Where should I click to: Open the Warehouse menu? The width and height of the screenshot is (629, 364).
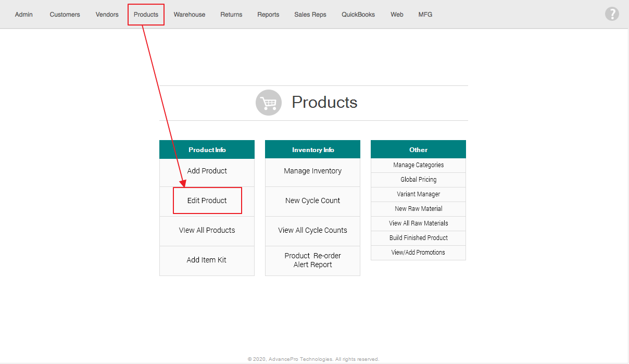click(x=190, y=15)
